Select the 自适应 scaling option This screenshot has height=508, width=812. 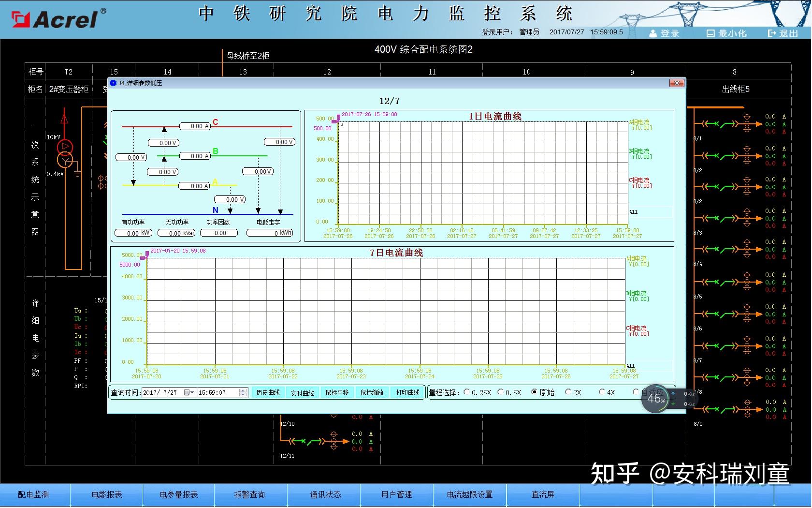(x=635, y=392)
